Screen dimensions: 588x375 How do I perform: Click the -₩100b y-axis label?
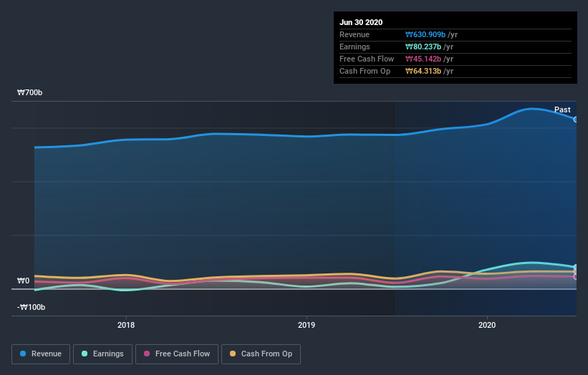31,307
